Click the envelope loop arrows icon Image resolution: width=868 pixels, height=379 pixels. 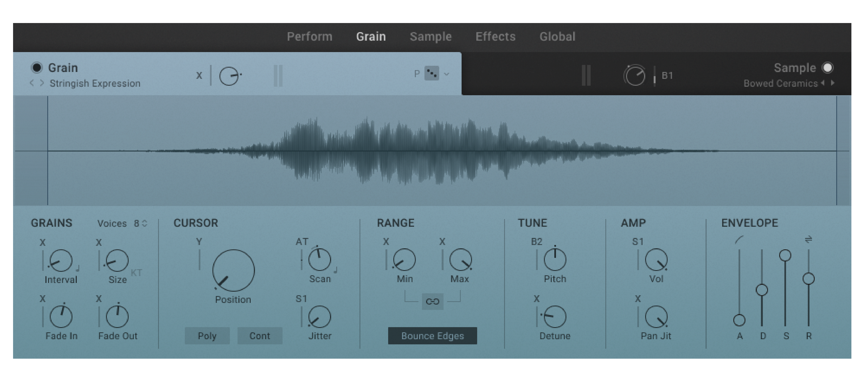tap(808, 240)
